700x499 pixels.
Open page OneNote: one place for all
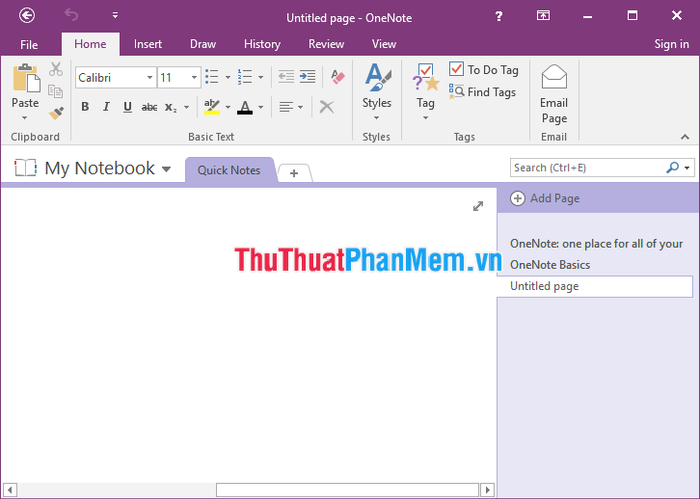tap(596, 244)
